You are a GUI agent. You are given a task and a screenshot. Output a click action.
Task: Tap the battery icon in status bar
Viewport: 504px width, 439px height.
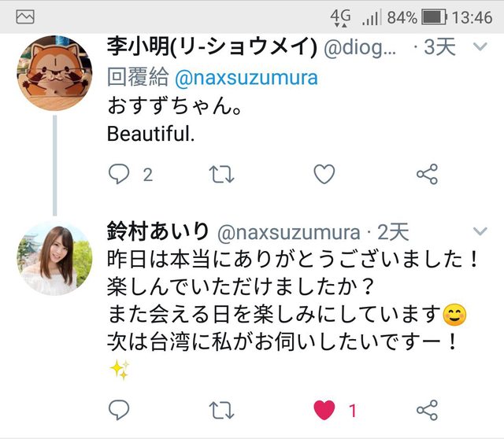(x=435, y=17)
